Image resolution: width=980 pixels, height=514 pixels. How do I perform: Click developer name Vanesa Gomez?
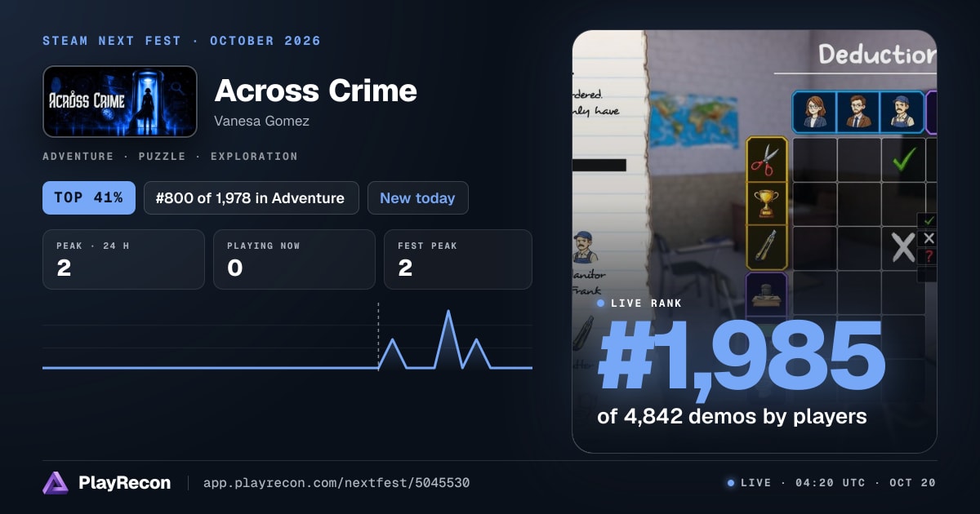pyautogui.click(x=262, y=121)
